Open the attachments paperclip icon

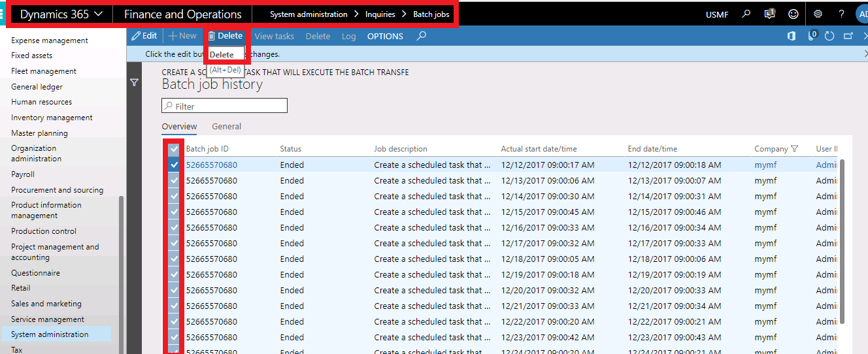pos(813,36)
